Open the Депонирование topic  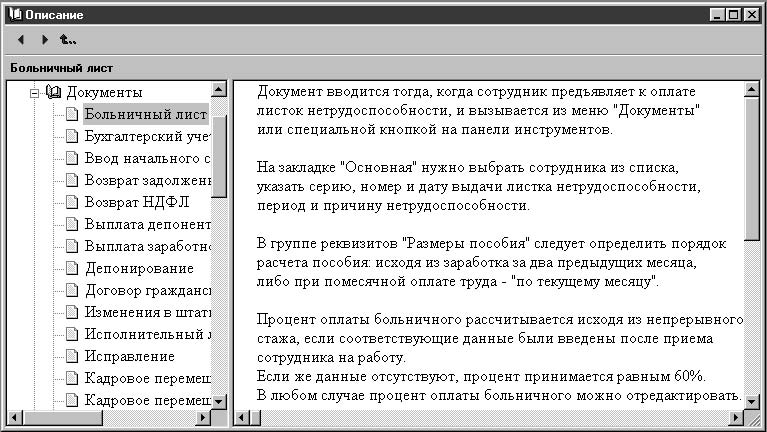click(x=139, y=268)
